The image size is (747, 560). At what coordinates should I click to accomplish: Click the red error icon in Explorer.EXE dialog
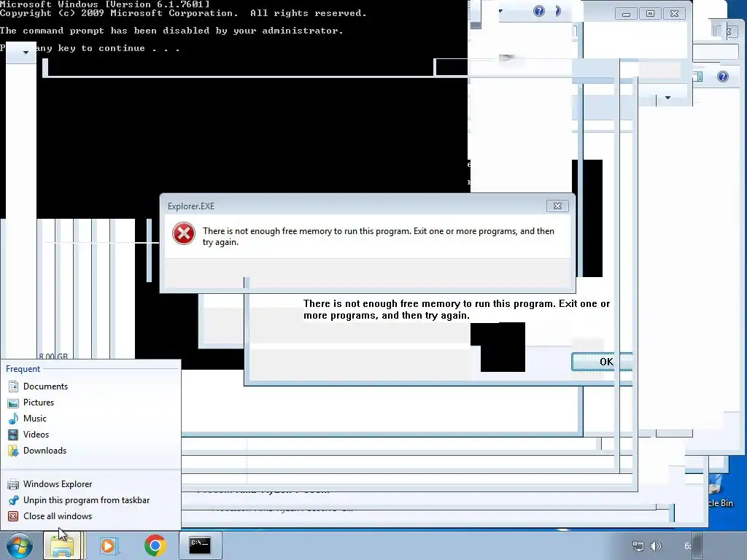coord(183,234)
